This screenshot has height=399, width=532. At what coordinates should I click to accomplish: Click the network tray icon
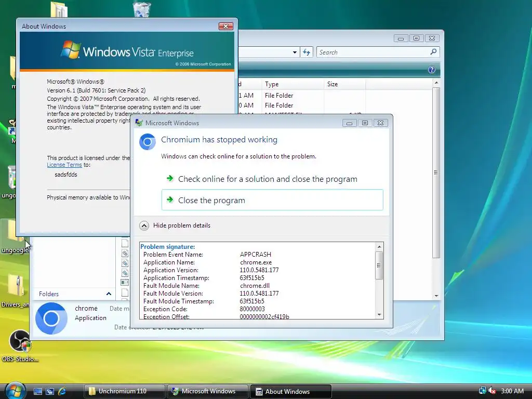pos(482,391)
